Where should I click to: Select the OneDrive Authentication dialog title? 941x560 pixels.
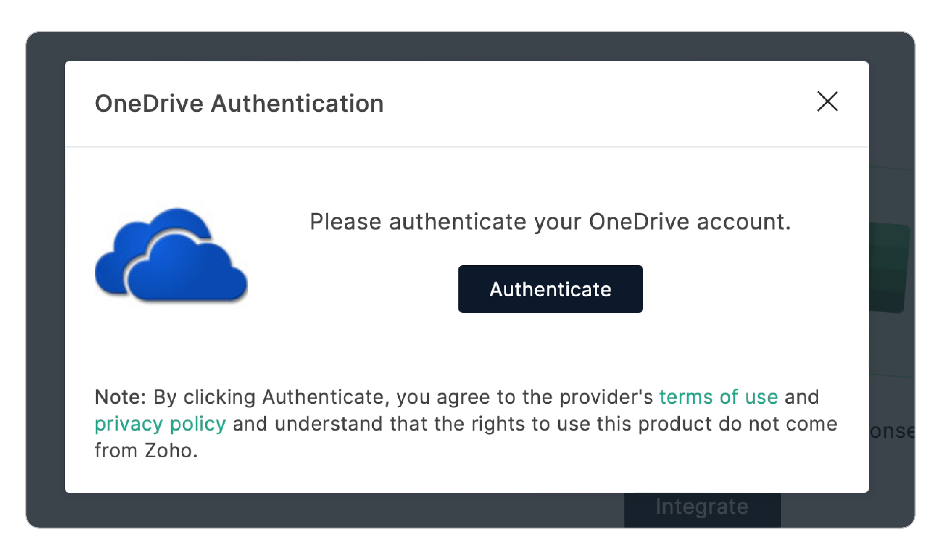click(x=239, y=103)
